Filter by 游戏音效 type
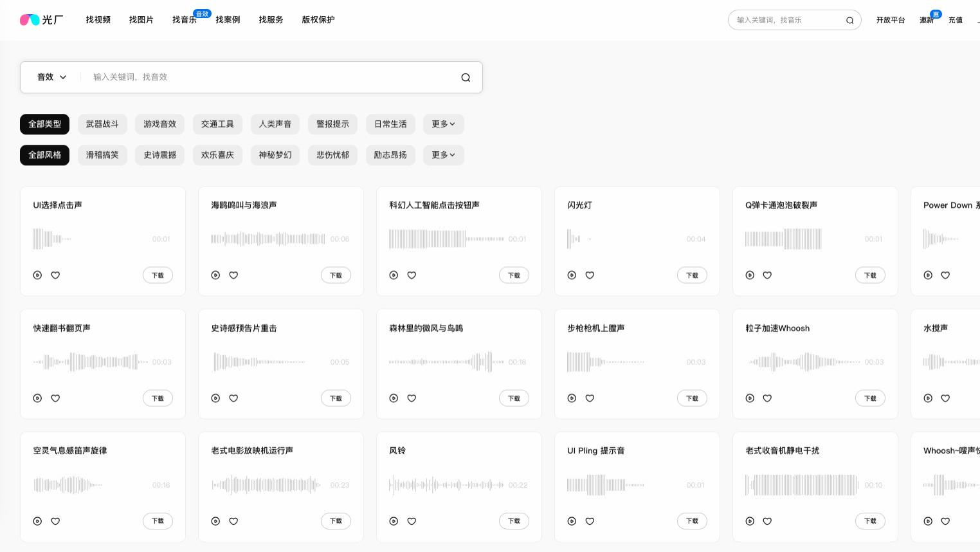The height and width of the screenshot is (552, 980). [x=160, y=124]
